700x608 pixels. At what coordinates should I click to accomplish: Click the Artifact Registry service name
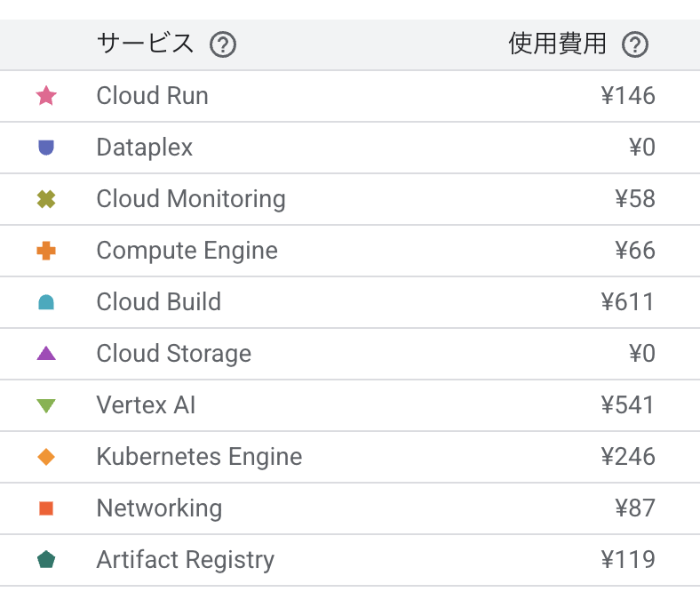click(185, 560)
